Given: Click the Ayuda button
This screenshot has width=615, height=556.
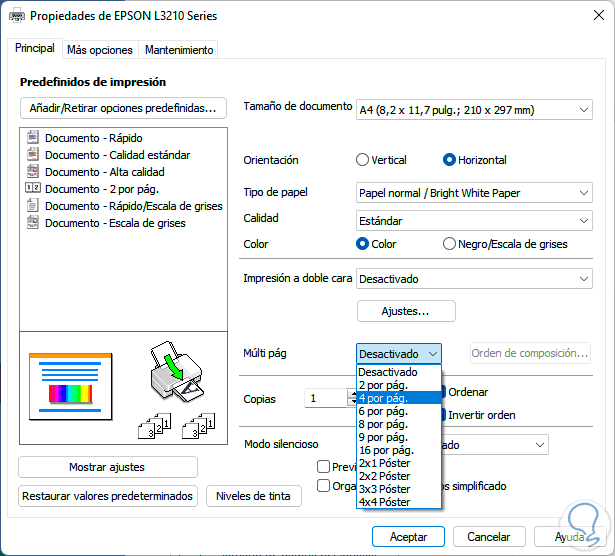Looking at the screenshot, I should [x=570, y=536].
